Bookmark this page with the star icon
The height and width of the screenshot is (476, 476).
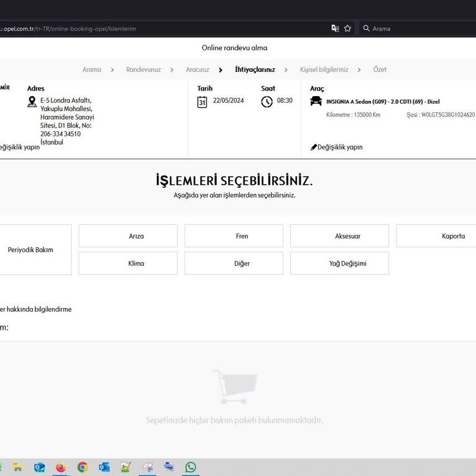pos(348,29)
